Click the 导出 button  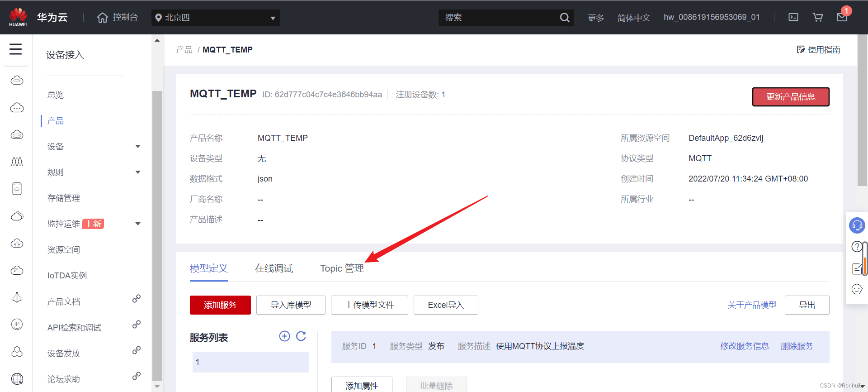click(x=807, y=305)
